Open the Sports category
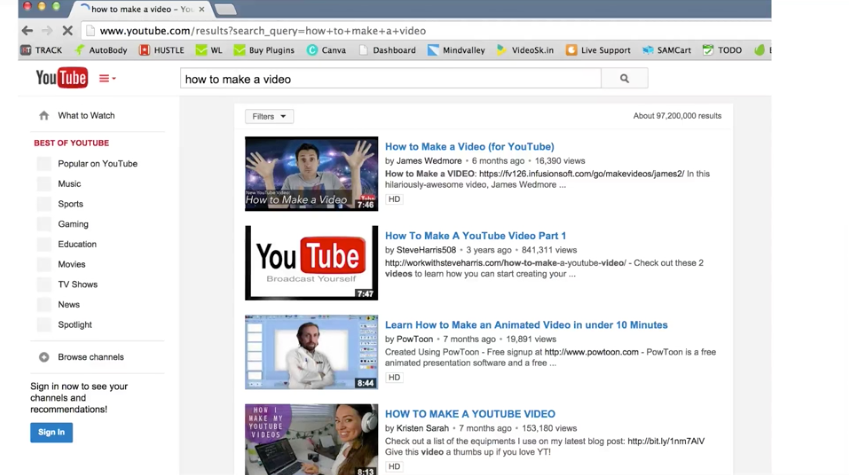Viewport: 849px width, 475px height. [70, 204]
